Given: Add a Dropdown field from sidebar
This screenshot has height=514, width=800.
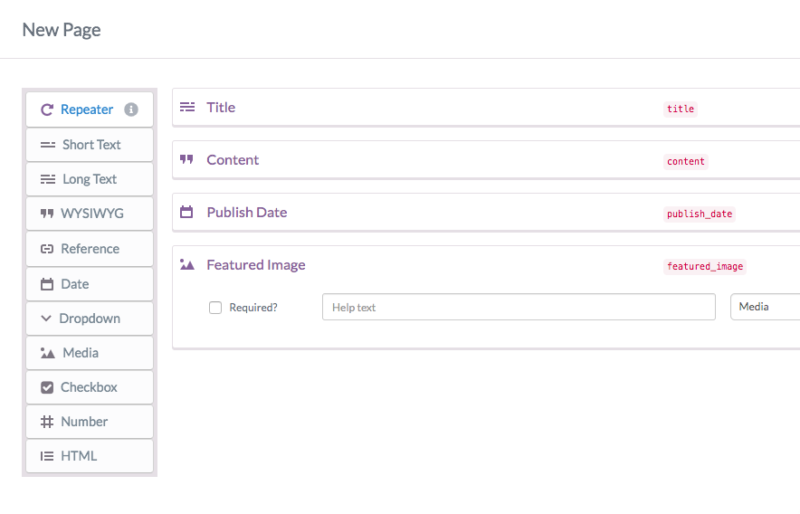Looking at the screenshot, I should click(89, 319).
